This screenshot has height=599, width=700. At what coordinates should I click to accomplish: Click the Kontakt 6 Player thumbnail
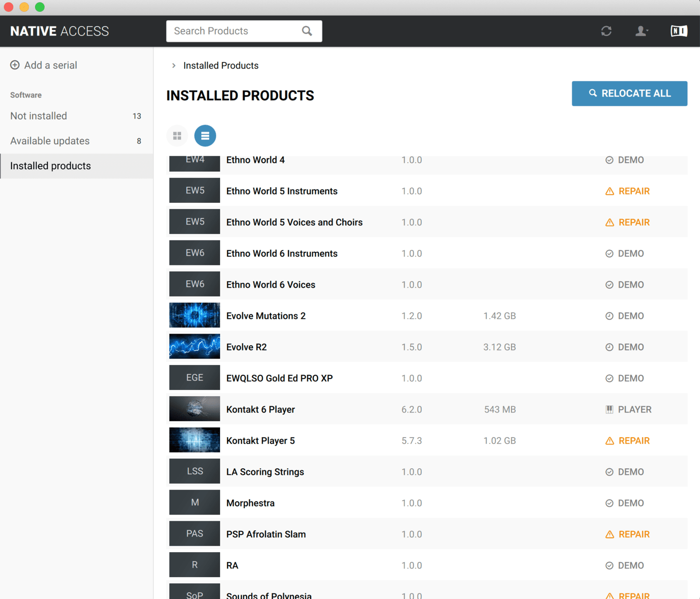coord(195,409)
